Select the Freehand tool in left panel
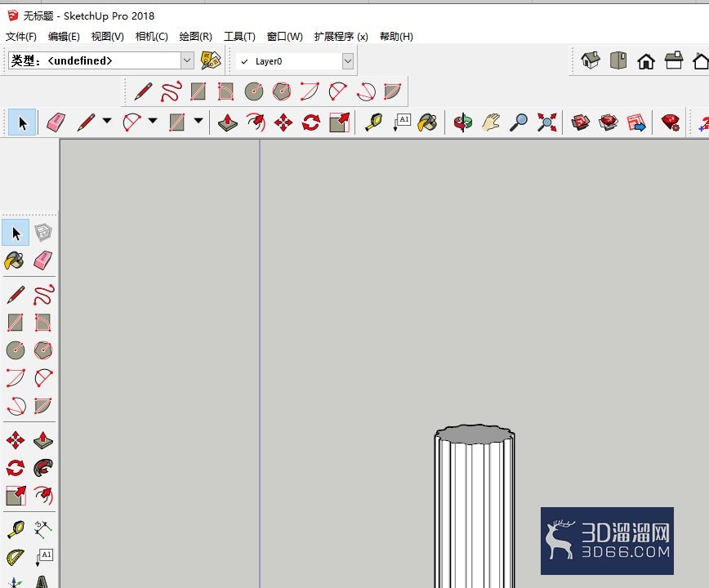Screen dimensions: 709x588 pyautogui.click(x=43, y=295)
